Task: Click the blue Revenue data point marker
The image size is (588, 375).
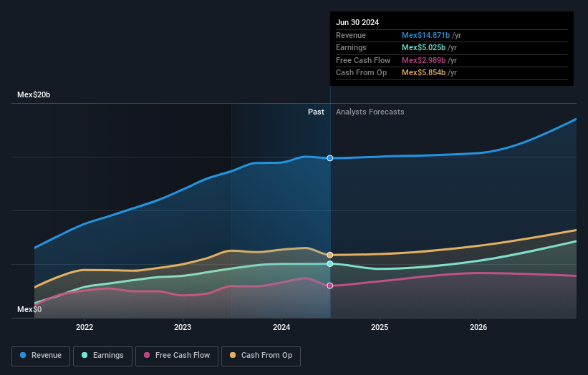Action: coord(330,158)
